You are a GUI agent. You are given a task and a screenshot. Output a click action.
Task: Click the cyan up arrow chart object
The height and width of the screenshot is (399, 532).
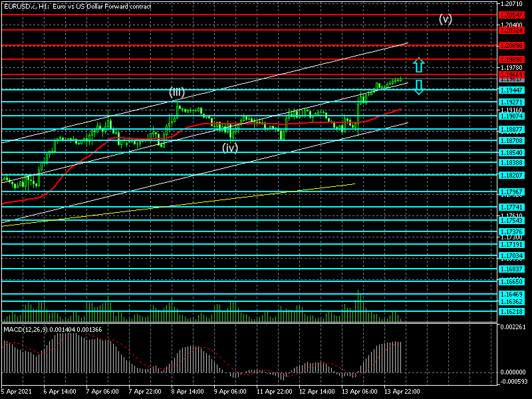(x=419, y=65)
